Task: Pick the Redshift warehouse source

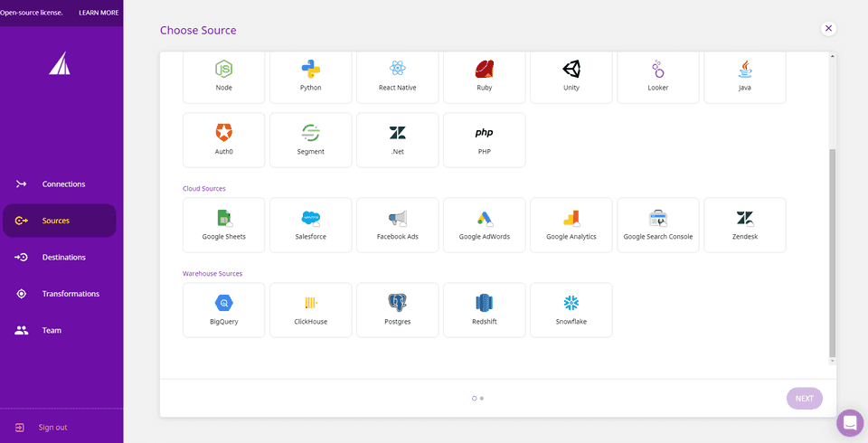Action: coord(485,310)
